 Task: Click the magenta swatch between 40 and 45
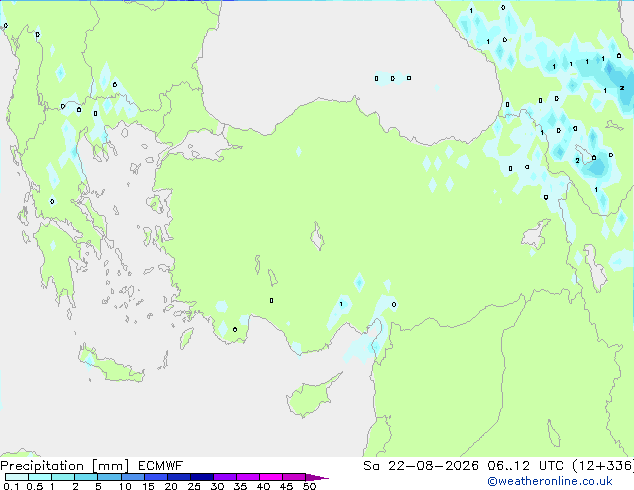(x=271, y=477)
